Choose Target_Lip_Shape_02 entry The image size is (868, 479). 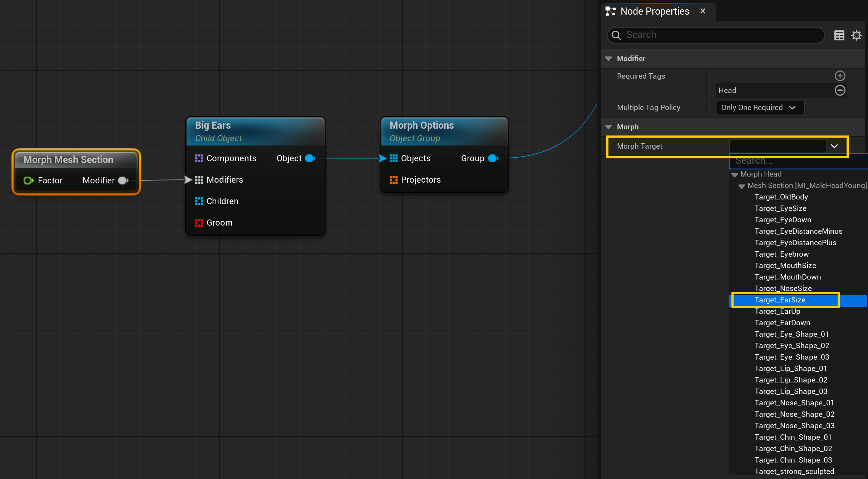click(791, 380)
